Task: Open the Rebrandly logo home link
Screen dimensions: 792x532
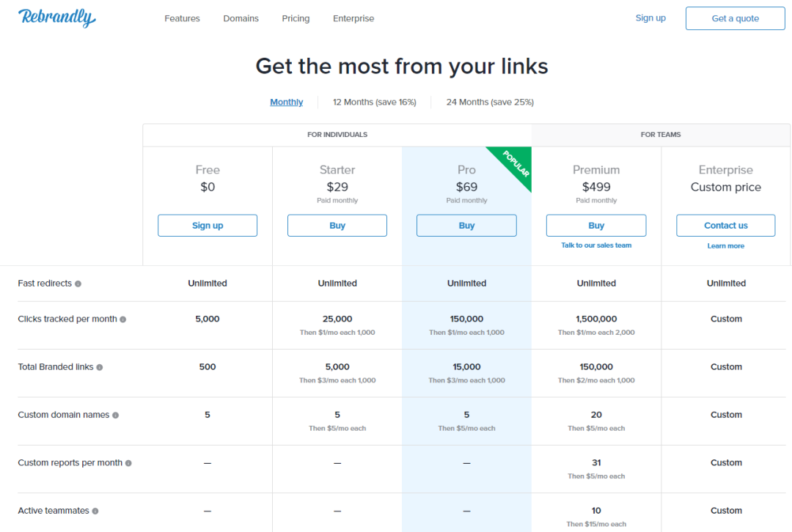Action: click(x=56, y=18)
